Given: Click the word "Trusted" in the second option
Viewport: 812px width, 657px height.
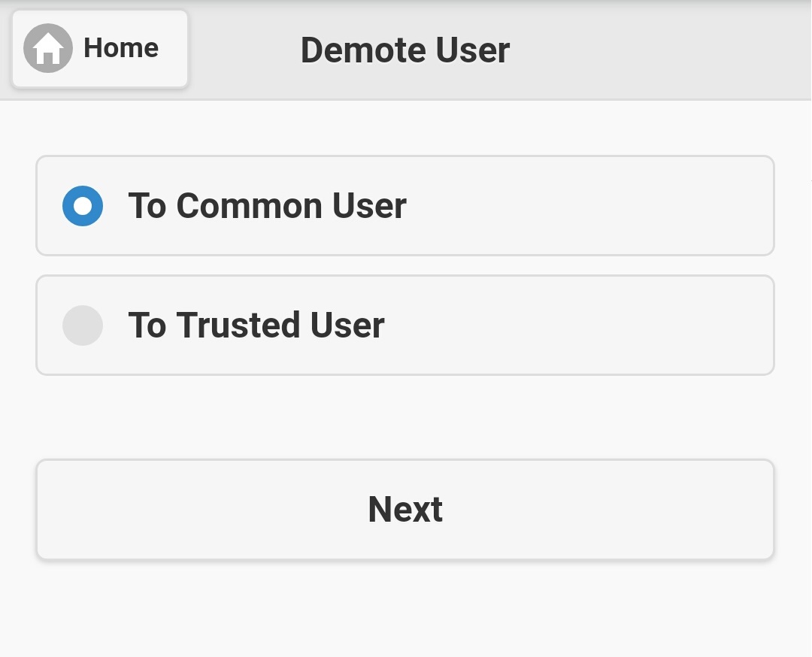Looking at the screenshot, I should pyautogui.click(x=229, y=325).
